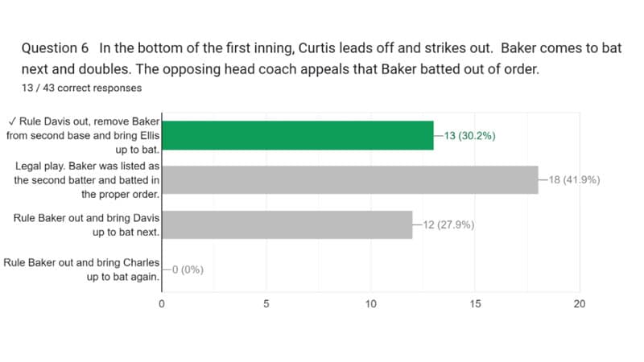Click the gray bar for Legal play

tap(350, 179)
